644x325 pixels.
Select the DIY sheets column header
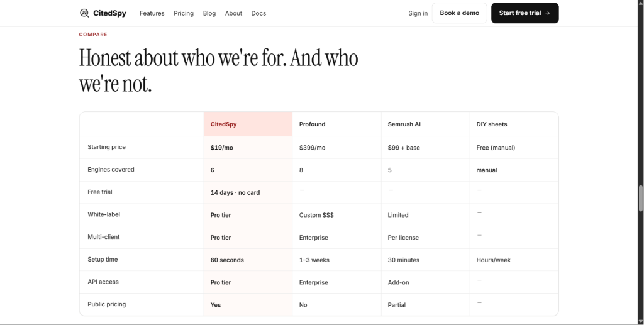click(x=514, y=124)
